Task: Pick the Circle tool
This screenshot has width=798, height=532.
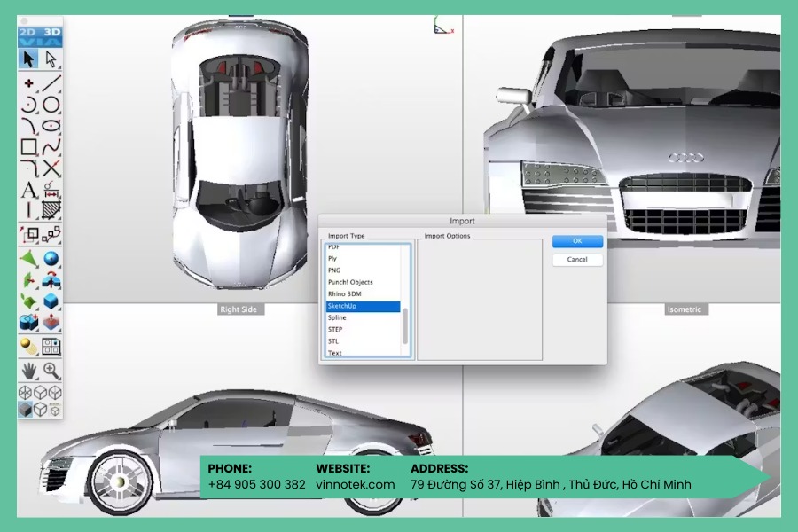Action: tap(51, 105)
